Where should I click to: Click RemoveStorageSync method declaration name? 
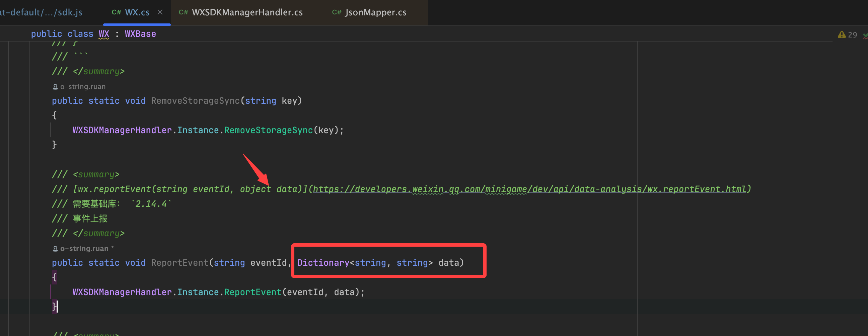click(196, 101)
